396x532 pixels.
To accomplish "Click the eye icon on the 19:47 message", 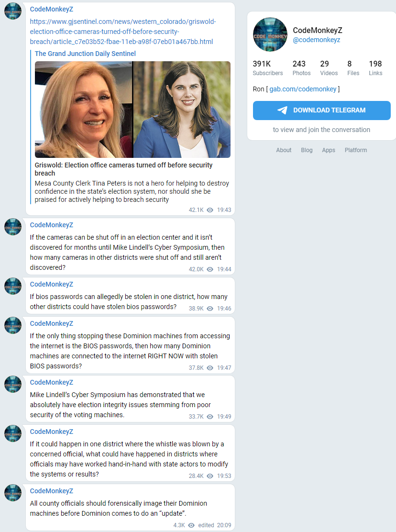I will [x=210, y=368].
